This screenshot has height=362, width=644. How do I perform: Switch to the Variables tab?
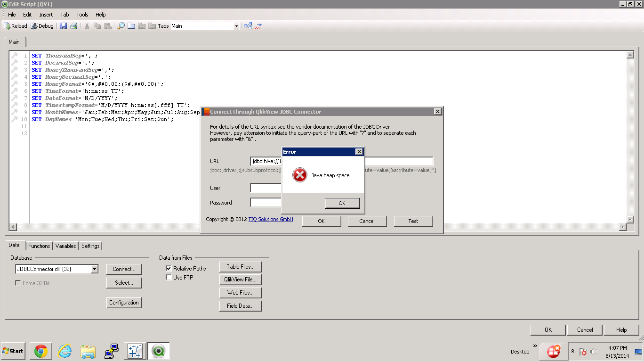tap(65, 246)
